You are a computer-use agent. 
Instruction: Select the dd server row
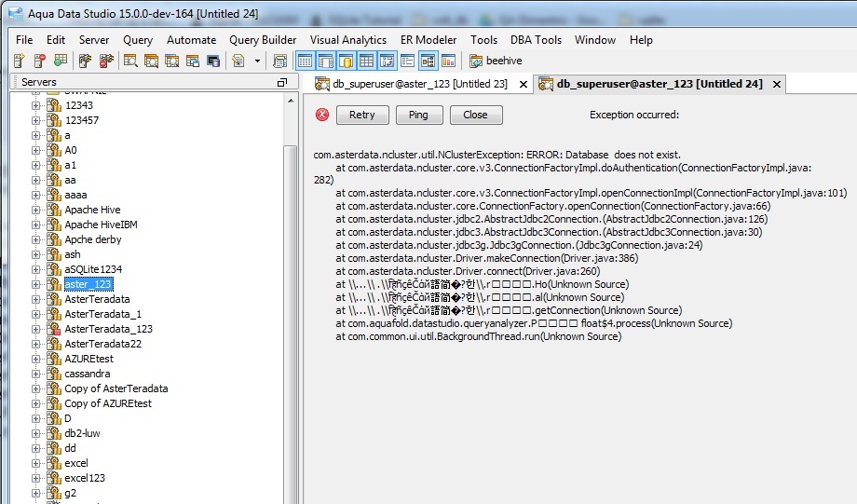pyautogui.click(x=70, y=448)
